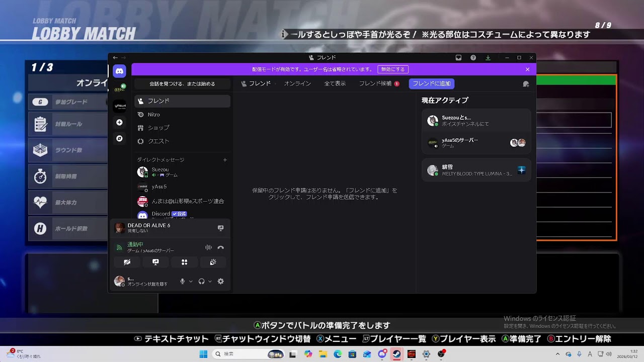Open the volume icon in system tray

click(609, 354)
